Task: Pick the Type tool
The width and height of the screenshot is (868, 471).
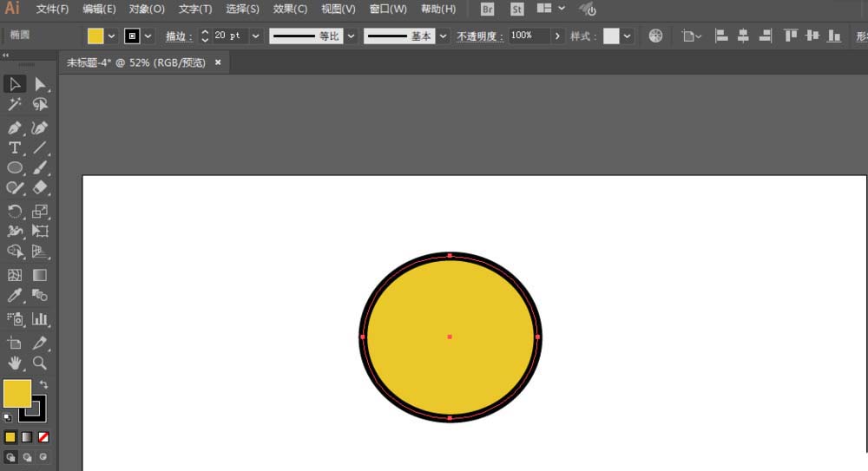Action: [15, 147]
